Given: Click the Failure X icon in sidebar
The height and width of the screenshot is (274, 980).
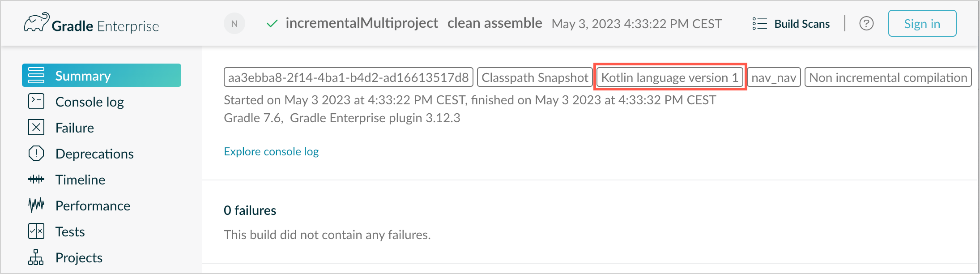Looking at the screenshot, I should [36, 128].
